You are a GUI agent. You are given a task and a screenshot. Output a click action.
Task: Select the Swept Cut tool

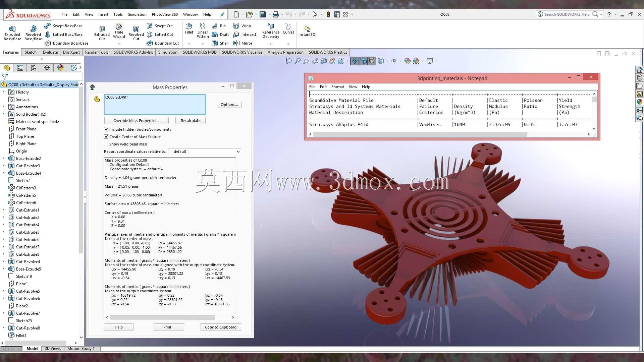[160, 26]
